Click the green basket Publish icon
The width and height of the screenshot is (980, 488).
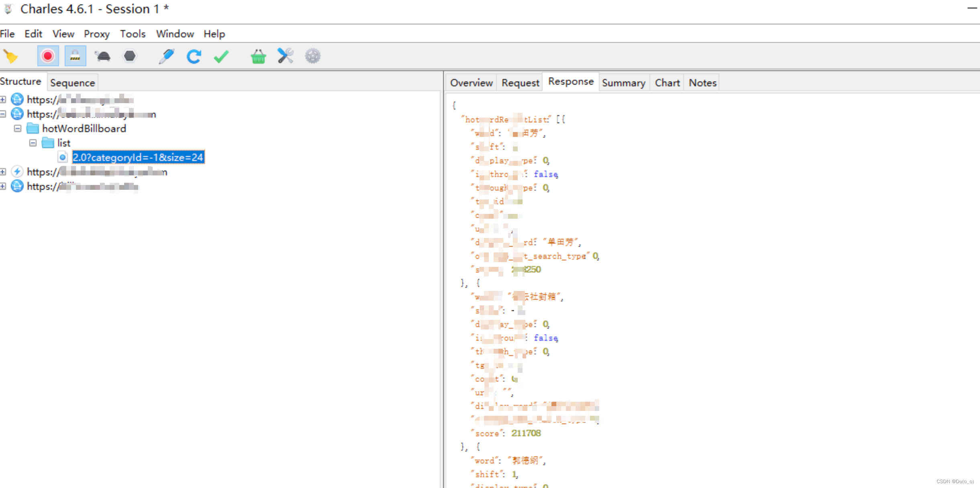[x=258, y=56]
